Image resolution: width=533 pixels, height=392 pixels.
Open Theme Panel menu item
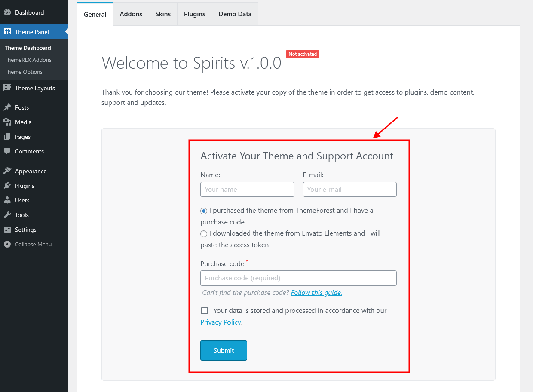click(34, 31)
